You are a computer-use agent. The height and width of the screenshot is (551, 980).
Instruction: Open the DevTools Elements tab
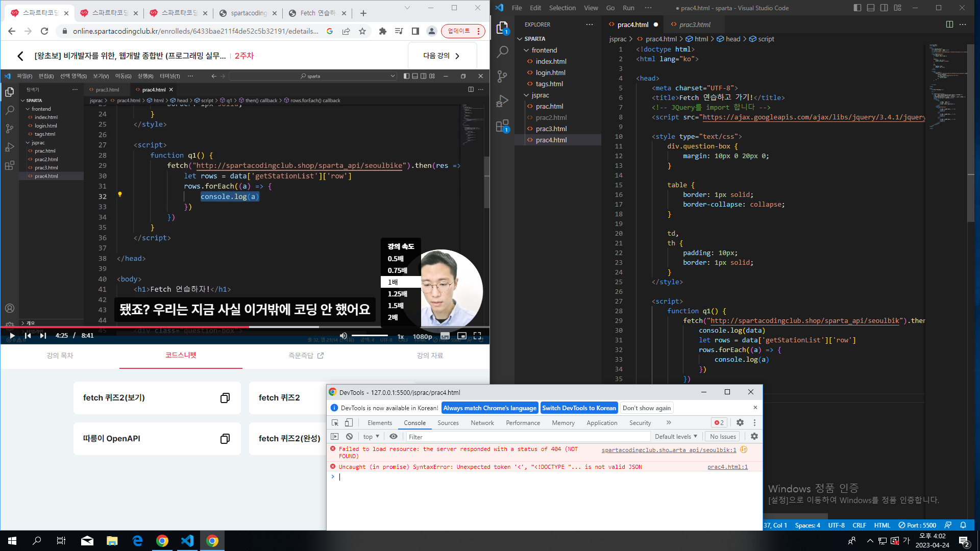tap(380, 423)
